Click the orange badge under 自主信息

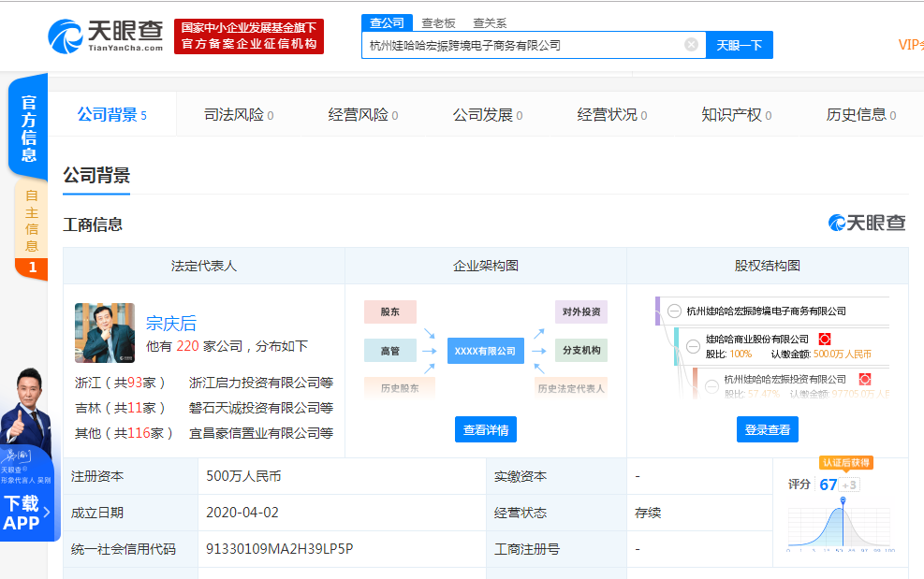pos(31,268)
